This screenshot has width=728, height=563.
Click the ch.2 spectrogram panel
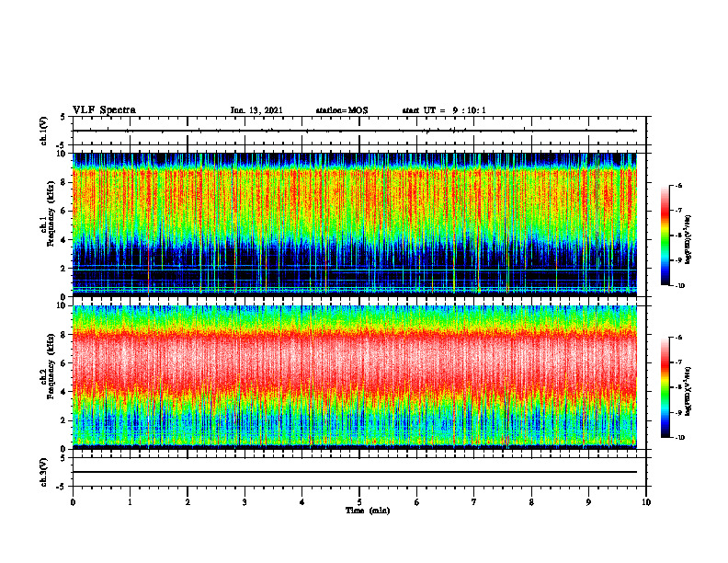pos(355,377)
